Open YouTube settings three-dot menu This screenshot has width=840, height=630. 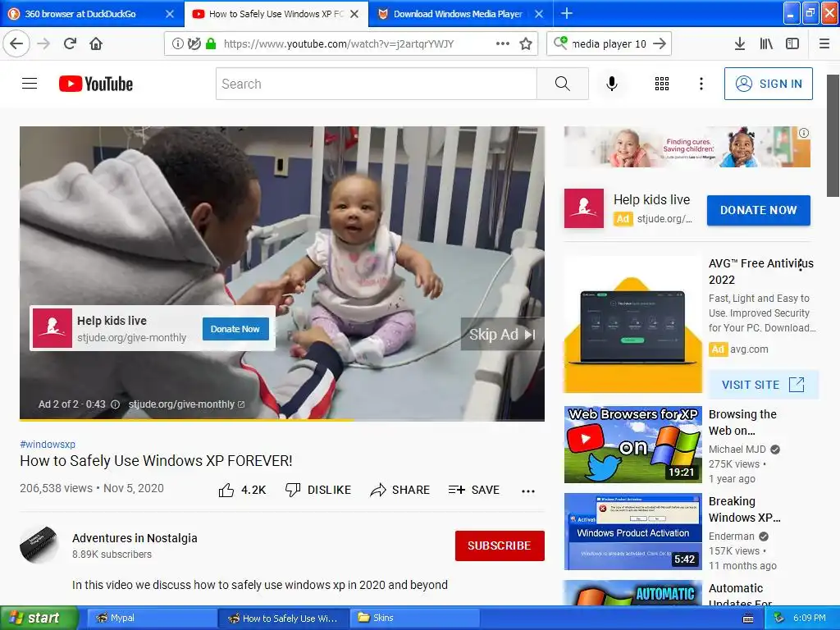(x=701, y=84)
